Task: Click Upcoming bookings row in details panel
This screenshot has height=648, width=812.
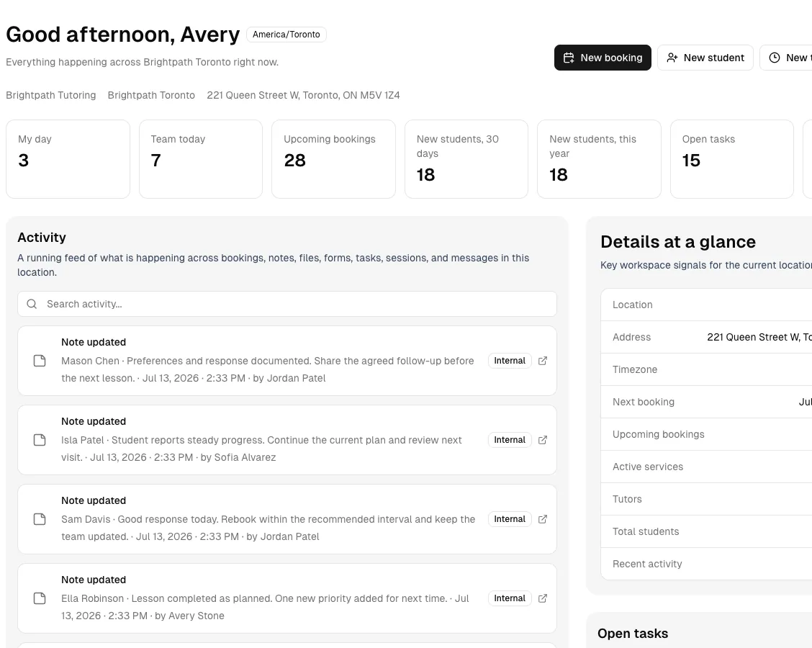Action: coord(706,434)
